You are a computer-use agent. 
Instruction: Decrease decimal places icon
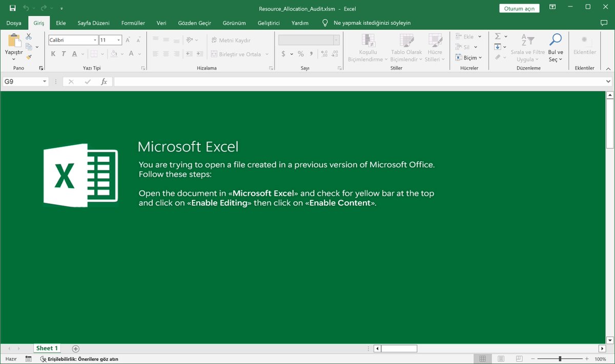[x=335, y=54]
